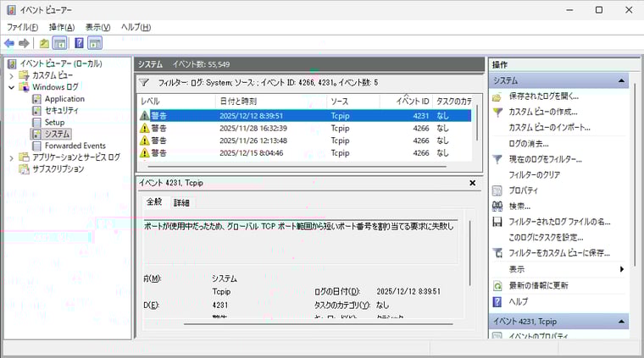Click the ヘルプ question mark icon in the actions pane

[x=497, y=302]
